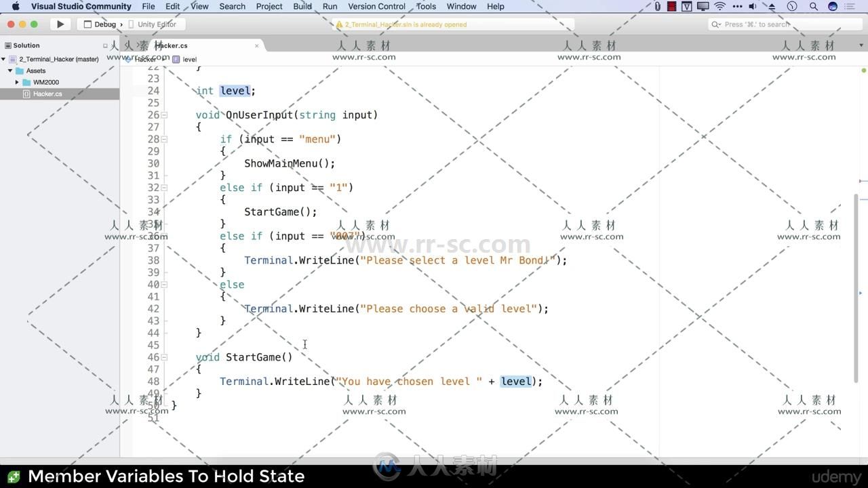Open the volume control in the menu bar
The width and height of the screenshot is (868, 488).
(x=753, y=6)
